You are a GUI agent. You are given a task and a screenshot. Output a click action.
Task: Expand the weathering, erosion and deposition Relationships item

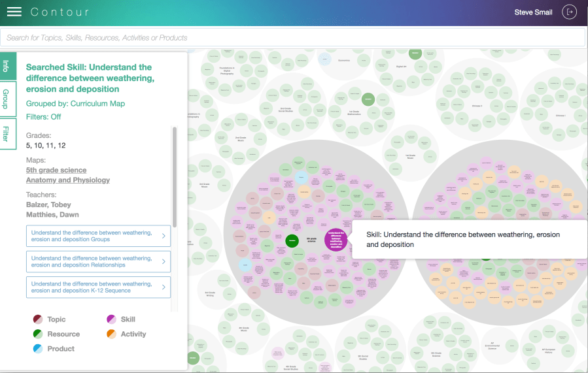click(x=98, y=261)
